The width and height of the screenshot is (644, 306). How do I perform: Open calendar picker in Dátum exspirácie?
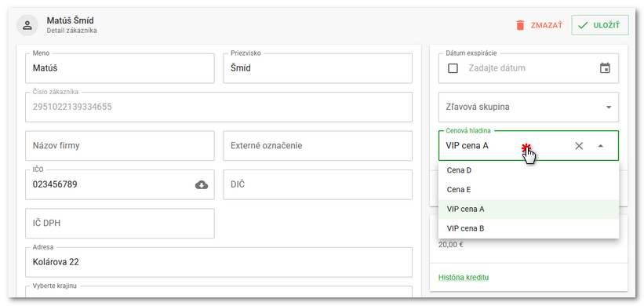[x=605, y=68]
